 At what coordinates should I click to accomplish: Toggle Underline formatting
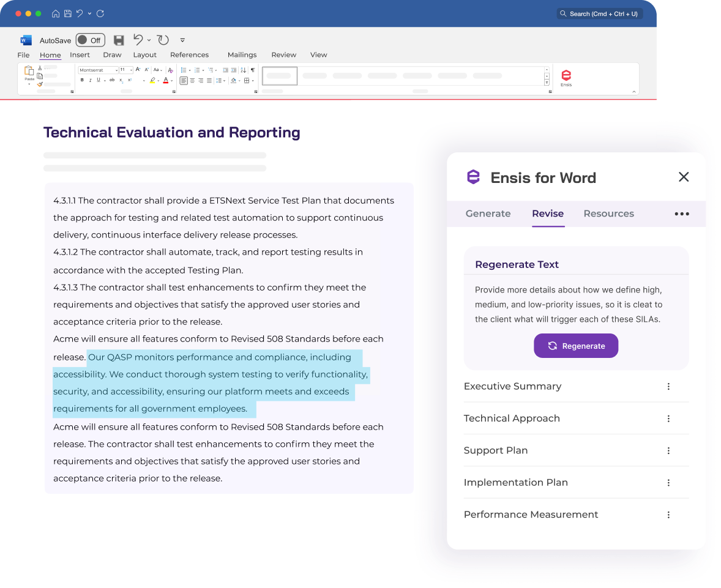[99, 80]
